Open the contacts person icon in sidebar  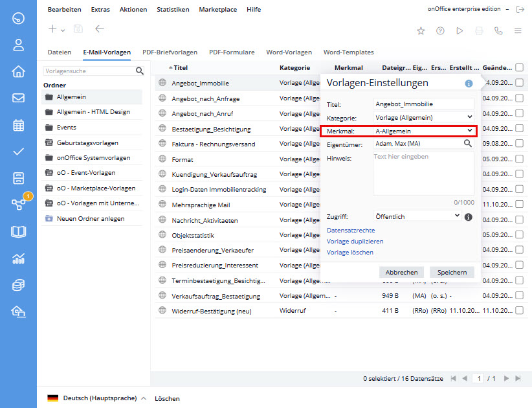coord(18,45)
